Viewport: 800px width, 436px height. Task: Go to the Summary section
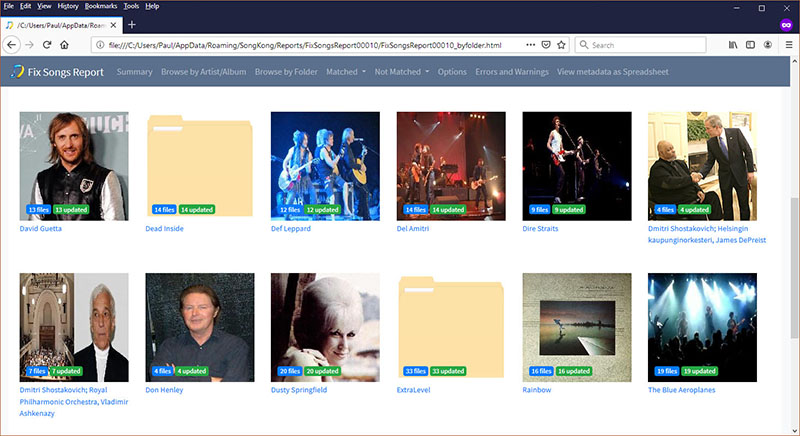[x=134, y=72]
